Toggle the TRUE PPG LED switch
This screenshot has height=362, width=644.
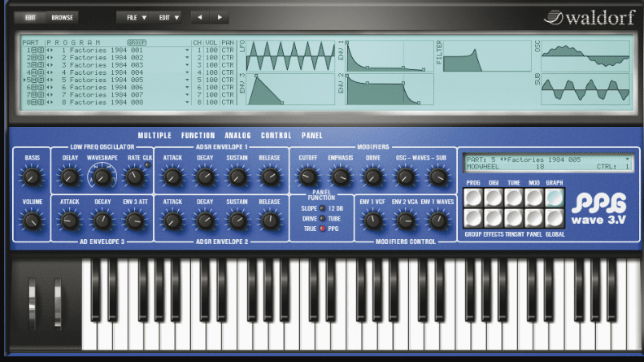322,229
